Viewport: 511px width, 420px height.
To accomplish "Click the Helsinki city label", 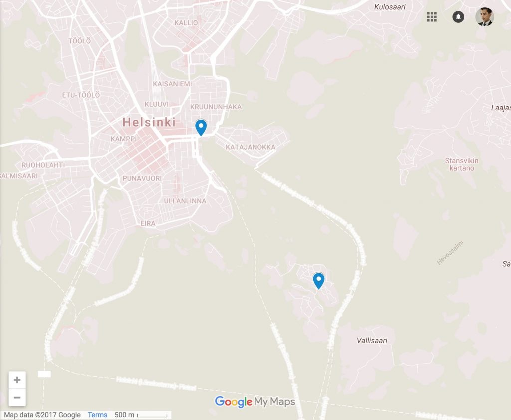I will (x=149, y=122).
